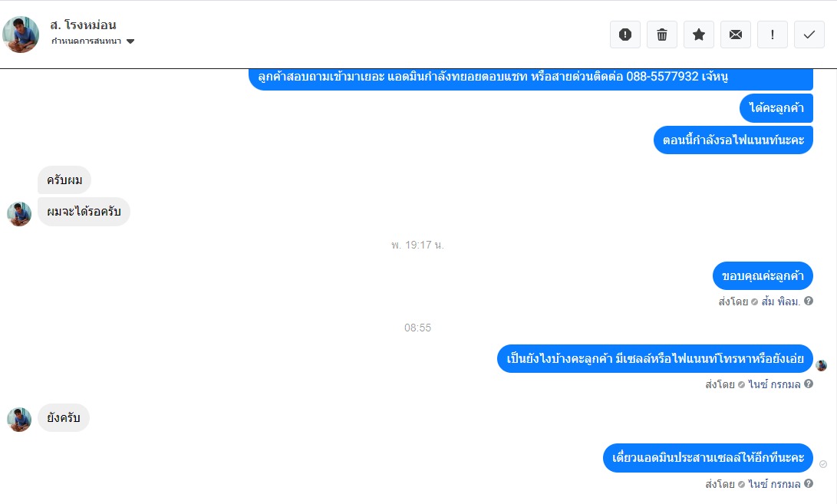Star this conversation as follow-up
The height and width of the screenshot is (504, 837).
point(699,35)
